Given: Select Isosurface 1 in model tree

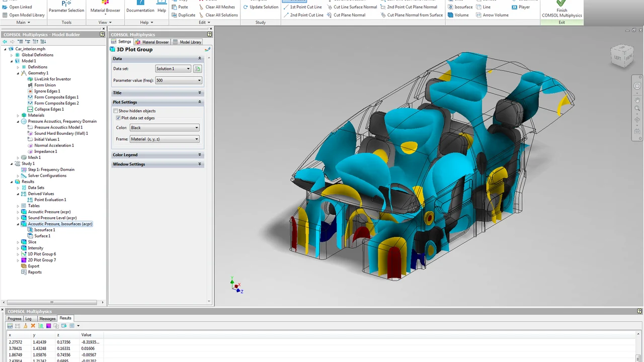Looking at the screenshot, I should pos(44,230).
